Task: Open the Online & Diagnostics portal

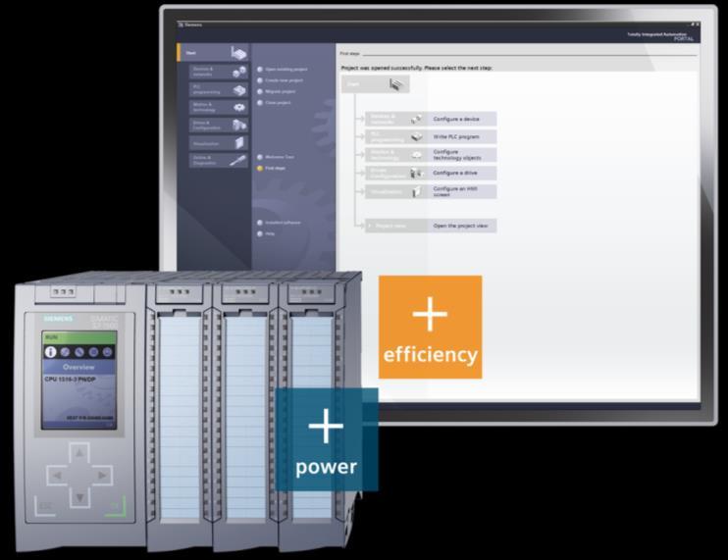Action: (x=219, y=161)
